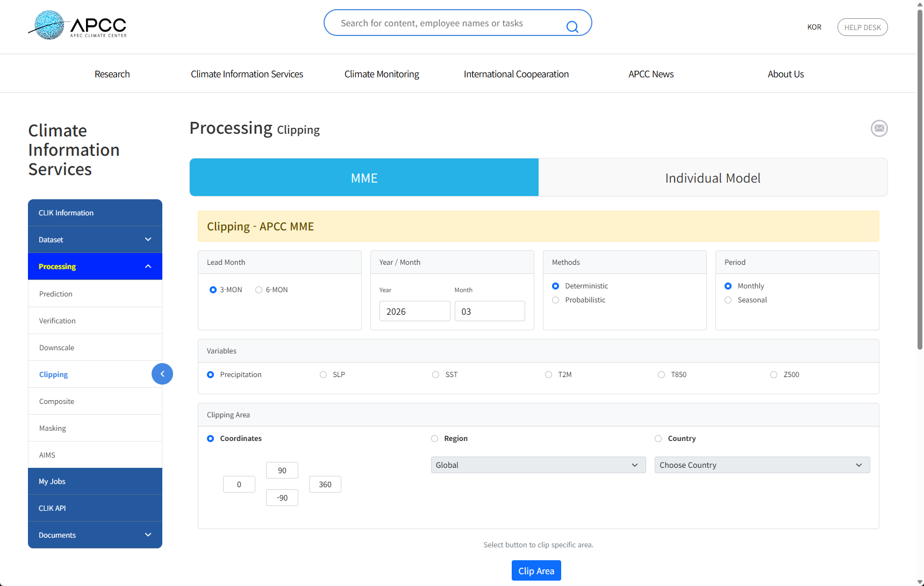Open the Research menu

point(112,74)
